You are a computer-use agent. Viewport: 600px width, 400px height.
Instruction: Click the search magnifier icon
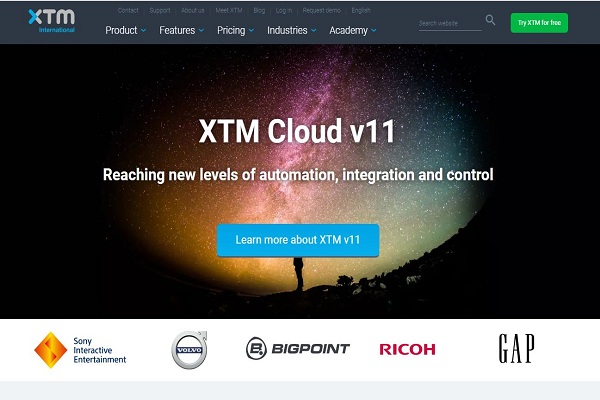(x=490, y=20)
